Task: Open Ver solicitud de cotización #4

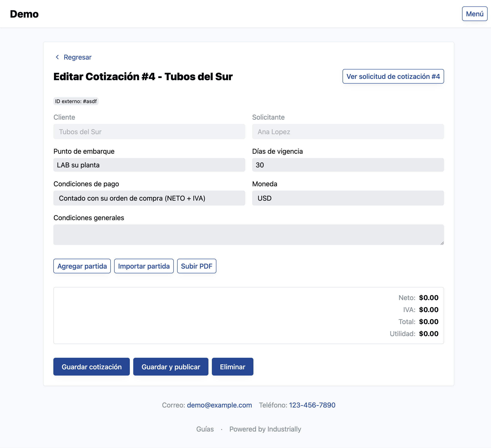Action: click(393, 76)
